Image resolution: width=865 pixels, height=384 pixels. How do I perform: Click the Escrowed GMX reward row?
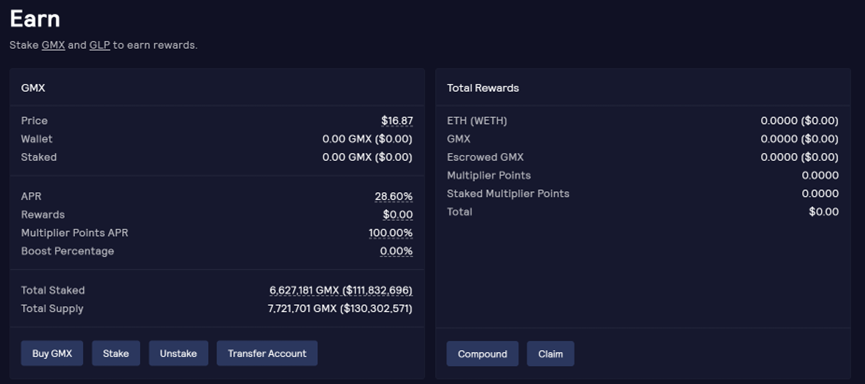[x=643, y=157]
